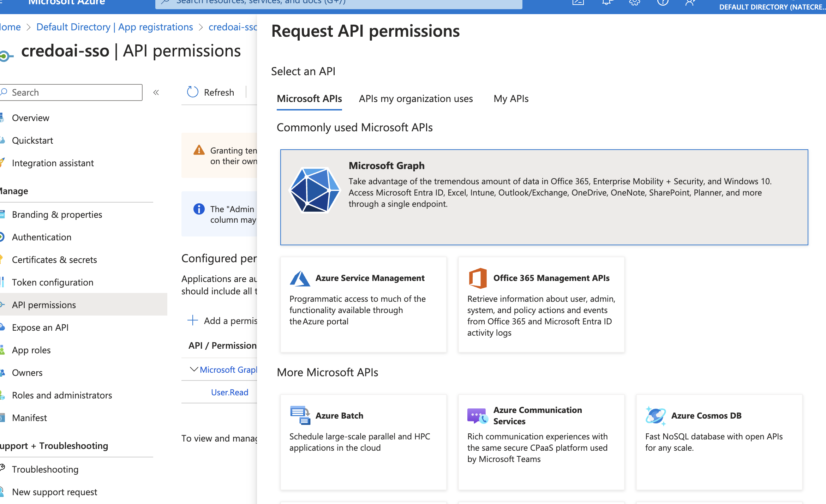Select the Azure Service Management card title
The height and width of the screenshot is (504, 826).
[370, 278]
